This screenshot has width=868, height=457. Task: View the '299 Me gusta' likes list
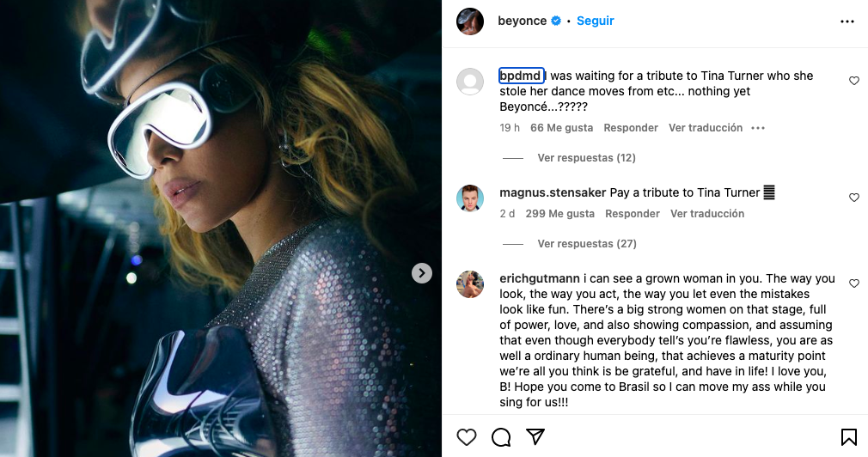(559, 214)
